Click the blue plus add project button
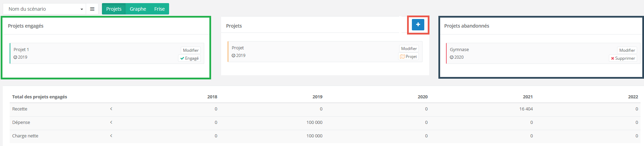Viewport: 644px width, 146px height. [x=418, y=25]
